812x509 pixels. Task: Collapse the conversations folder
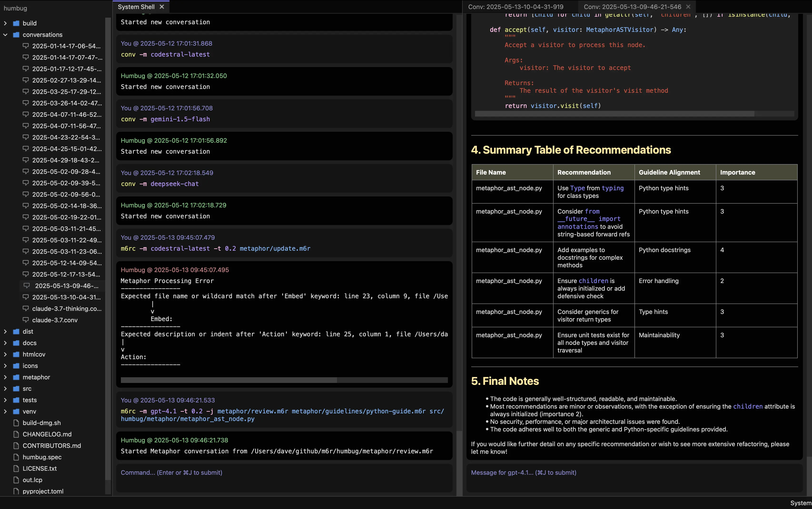(x=5, y=35)
